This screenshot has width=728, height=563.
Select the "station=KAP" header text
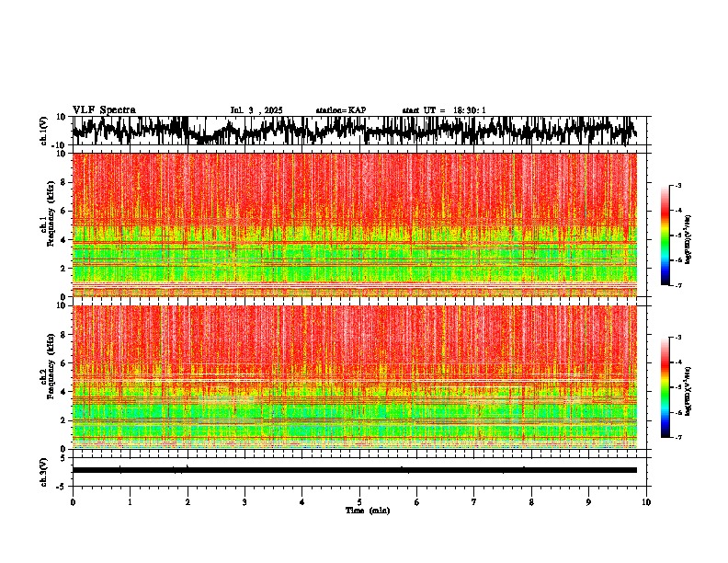click(341, 110)
